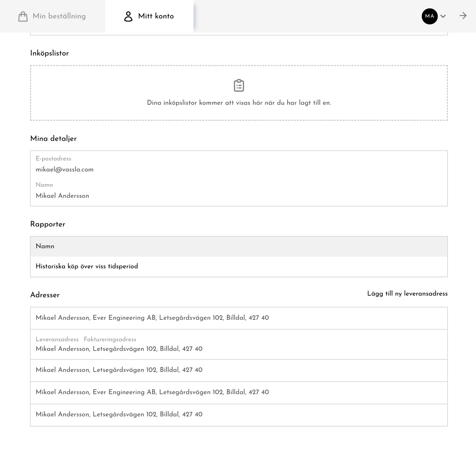The image size is (476, 452).
Task: Click the Namn column header in Rapporter
Action: (x=45, y=246)
